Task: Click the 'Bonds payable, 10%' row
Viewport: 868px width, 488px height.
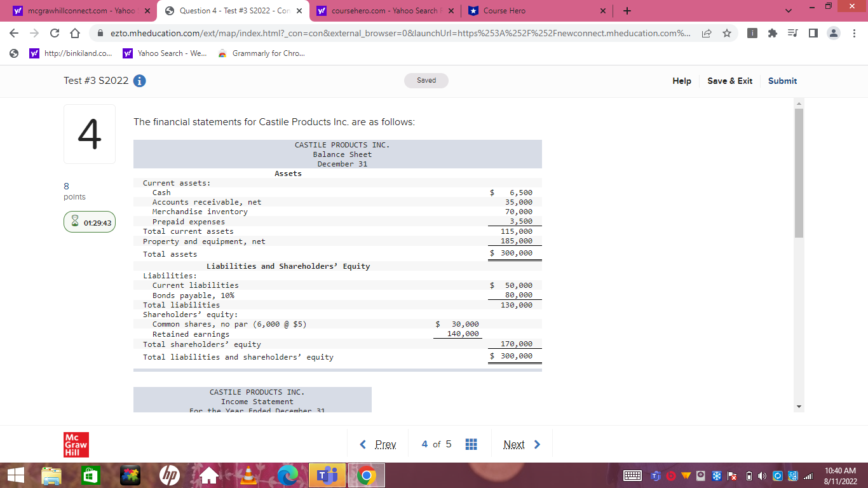Action: pyautogui.click(x=337, y=295)
